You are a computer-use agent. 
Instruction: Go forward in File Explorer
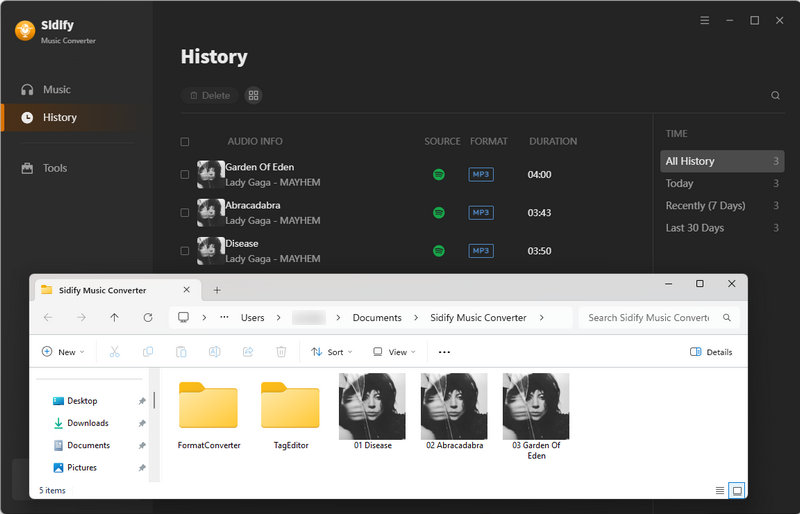click(81, 317)
